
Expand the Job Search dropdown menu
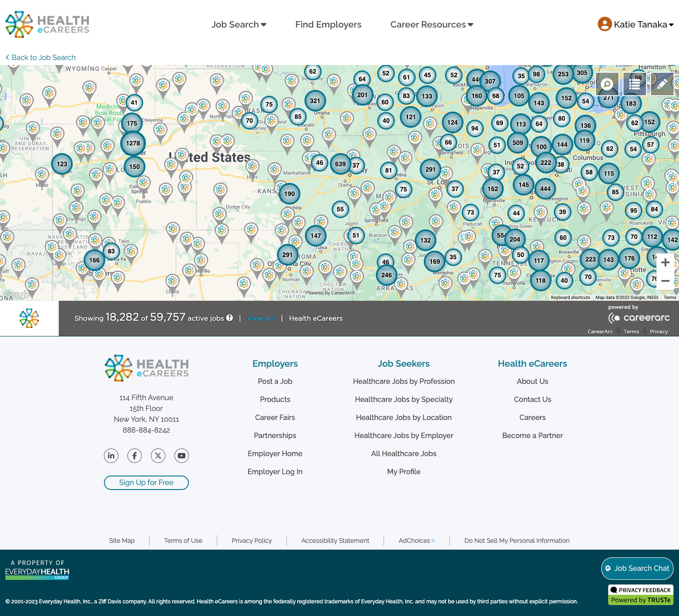(239, 24)
